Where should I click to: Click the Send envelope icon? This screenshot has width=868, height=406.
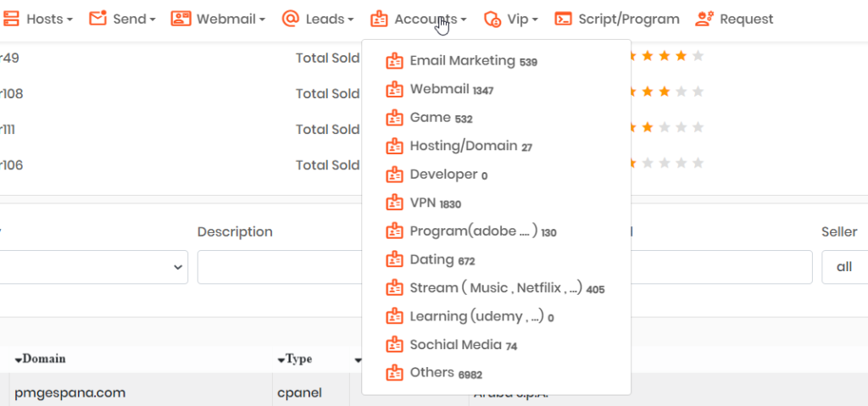(98, 19)
